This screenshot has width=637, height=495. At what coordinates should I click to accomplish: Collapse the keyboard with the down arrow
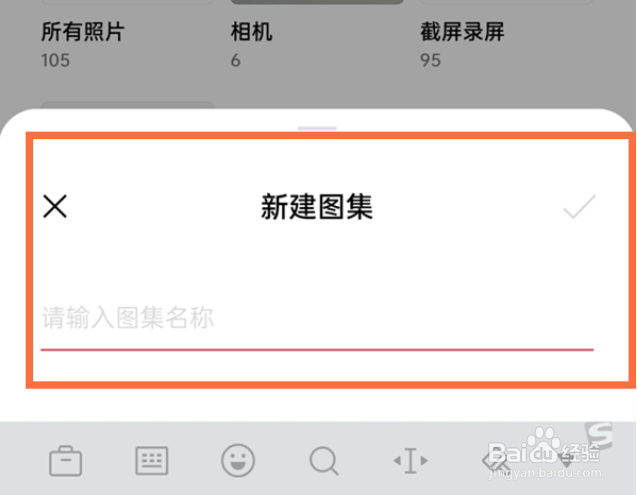click(566, 461)
